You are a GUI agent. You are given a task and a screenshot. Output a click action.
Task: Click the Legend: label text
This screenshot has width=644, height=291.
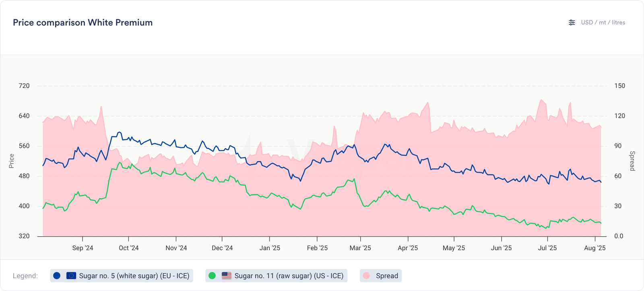coord(25,276)
